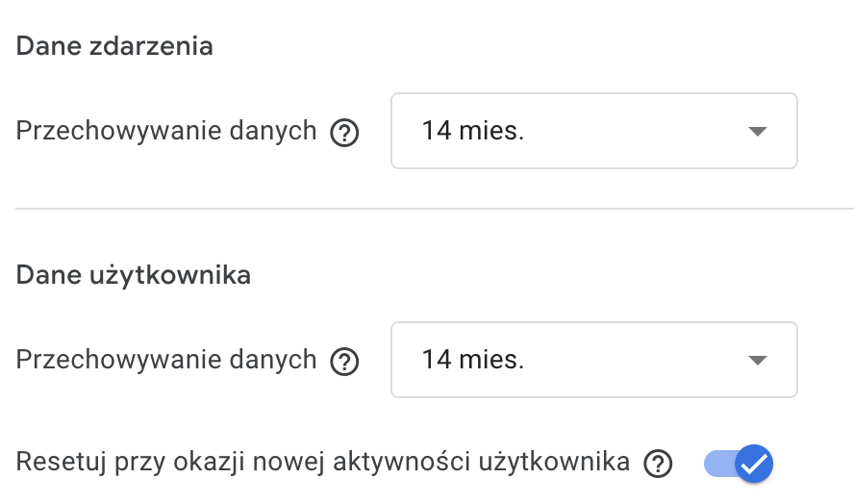854x504 pixels.
Task: Select the 14 mies. value in event data box
Action: [473, 131]
